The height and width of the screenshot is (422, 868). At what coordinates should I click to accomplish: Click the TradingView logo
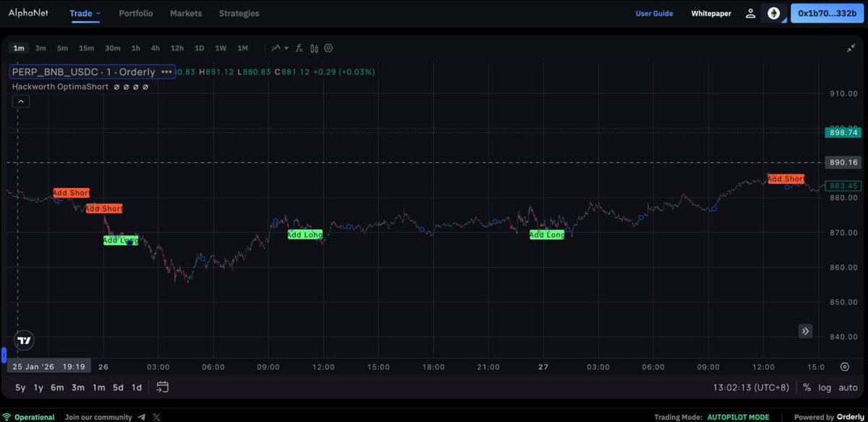point(24,340)
